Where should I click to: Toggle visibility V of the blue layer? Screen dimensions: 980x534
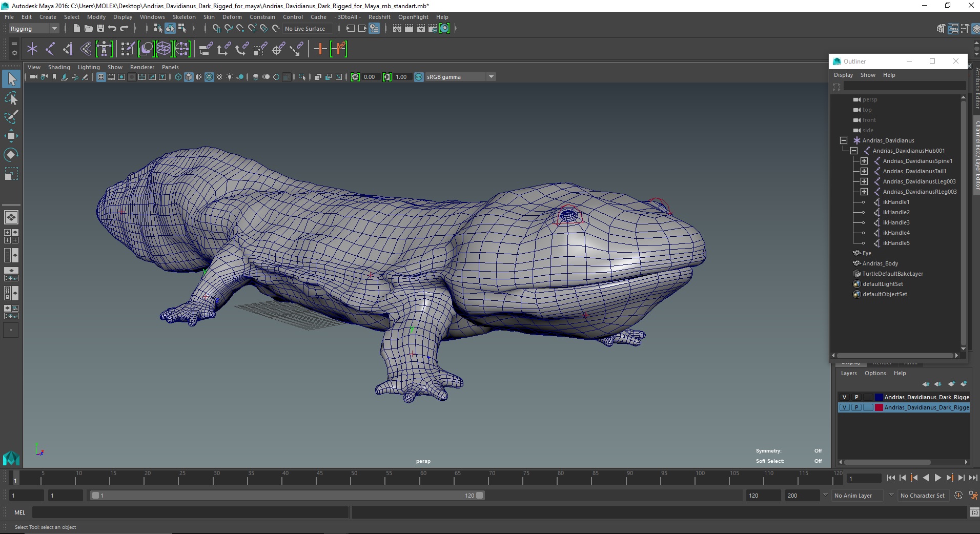pyautogui.click(x=844, y=397)
